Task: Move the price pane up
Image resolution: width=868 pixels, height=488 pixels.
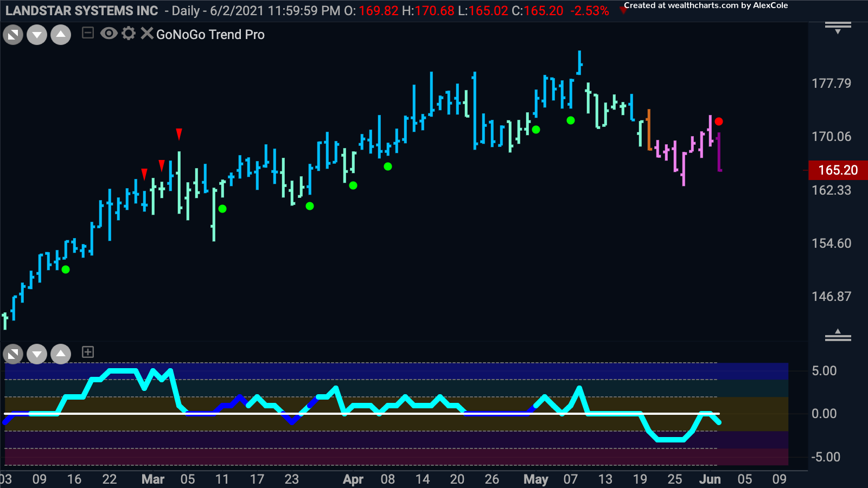Action: point(61,35)
